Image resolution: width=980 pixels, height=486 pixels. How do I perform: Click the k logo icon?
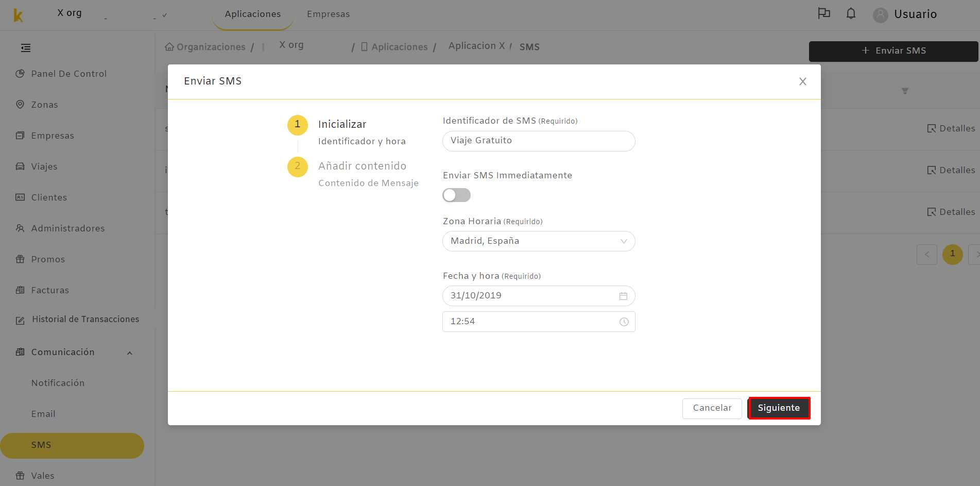(x=18, y=15)
